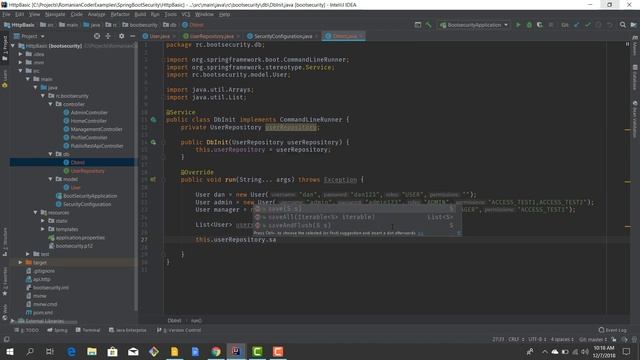Click the locate/scroll-from-source target icon
The height and width of the screenshot is (360, 640).
(x=97, y=36)
